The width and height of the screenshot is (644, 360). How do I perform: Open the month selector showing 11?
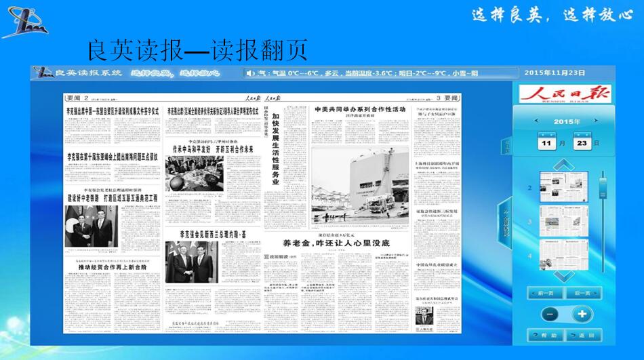click(547, 143)
